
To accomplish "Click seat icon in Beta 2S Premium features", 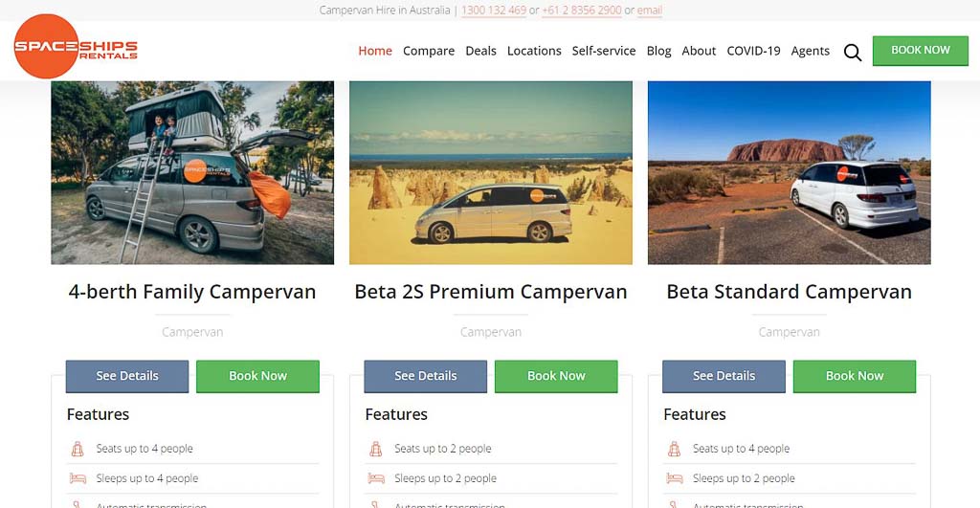I will tap(375, 449).
